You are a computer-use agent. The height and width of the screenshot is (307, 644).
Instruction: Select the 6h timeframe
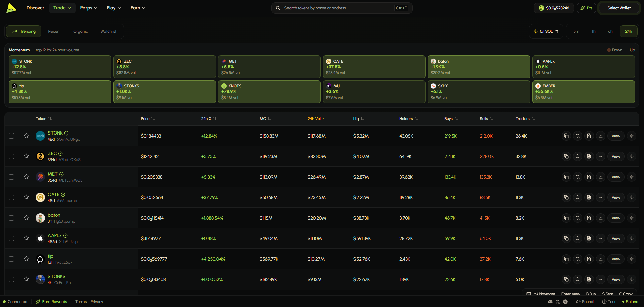click(610, 31)
